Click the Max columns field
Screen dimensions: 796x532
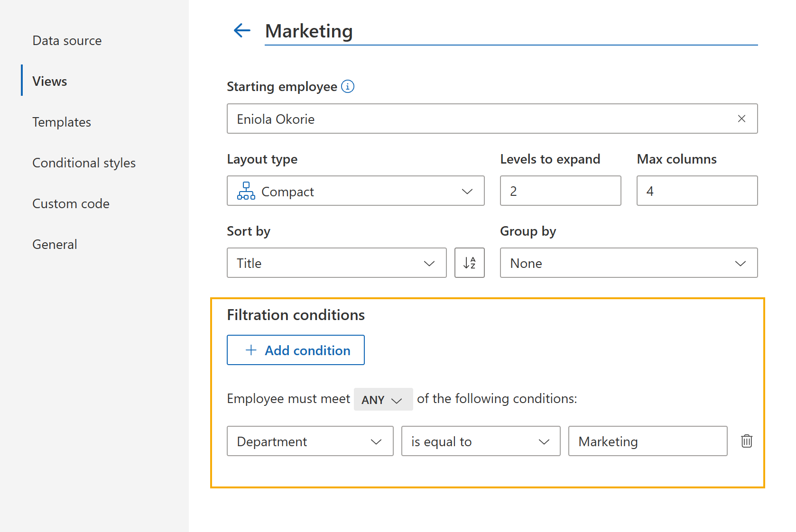[697, 191]
